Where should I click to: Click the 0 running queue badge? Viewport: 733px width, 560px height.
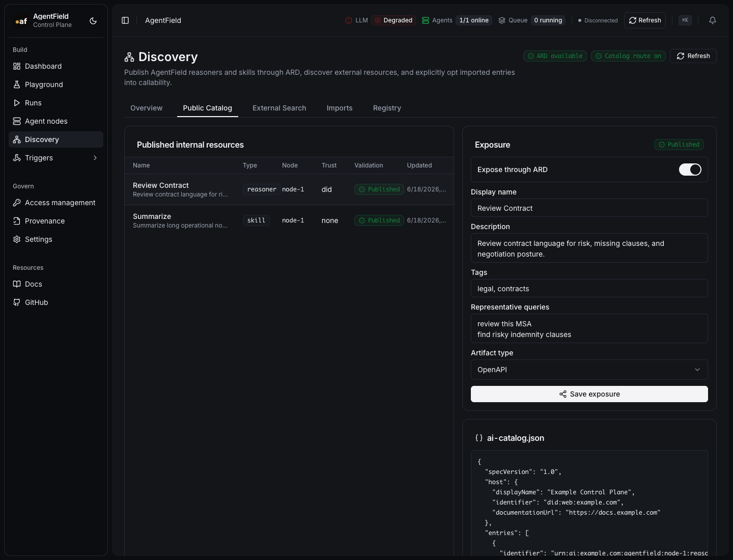[548, 20]
